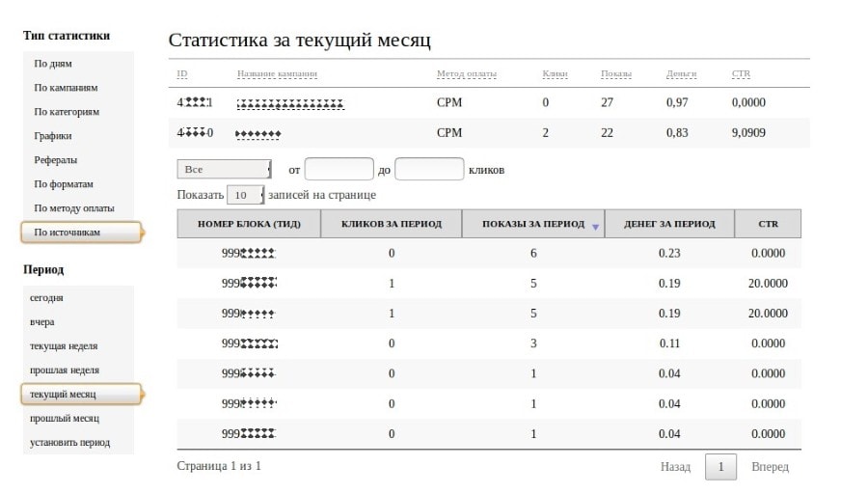Go to next page with Вперед

pos(770,467)
